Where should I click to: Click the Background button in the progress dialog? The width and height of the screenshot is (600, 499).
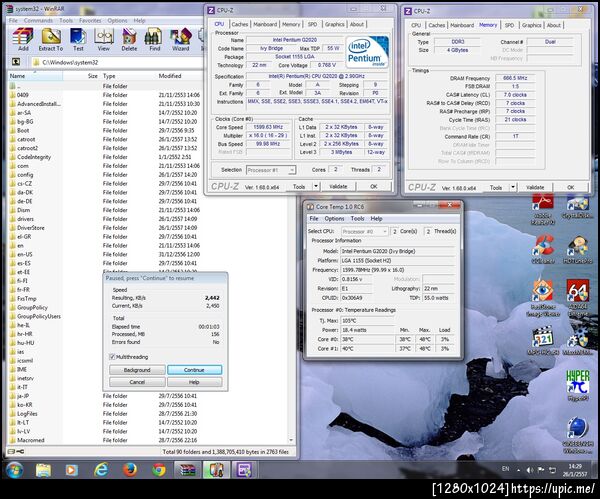(x=138, y=370)
